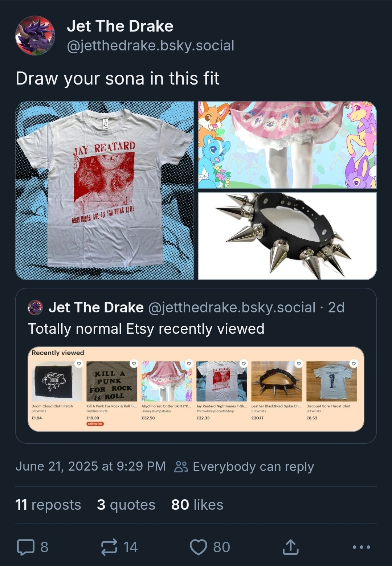This screenshot has width=392, height=566.
Task: Show the 3 quotes list
Action: click(126, 505)
